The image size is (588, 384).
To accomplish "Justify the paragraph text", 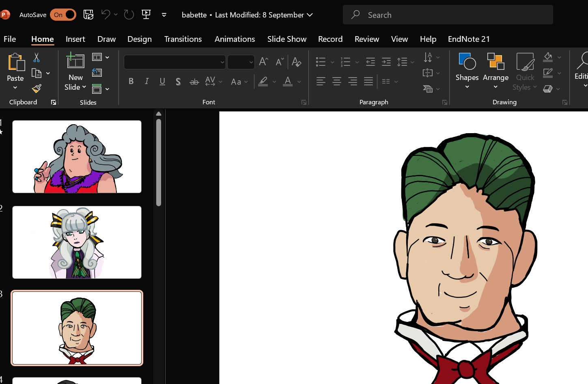I will (368, 81).
